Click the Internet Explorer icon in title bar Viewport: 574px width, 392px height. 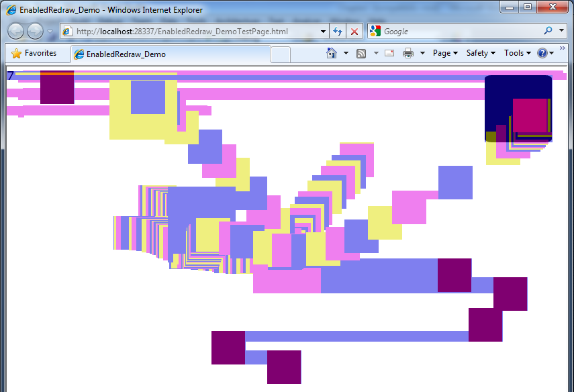pyautogui.click(x=11, y=10)
